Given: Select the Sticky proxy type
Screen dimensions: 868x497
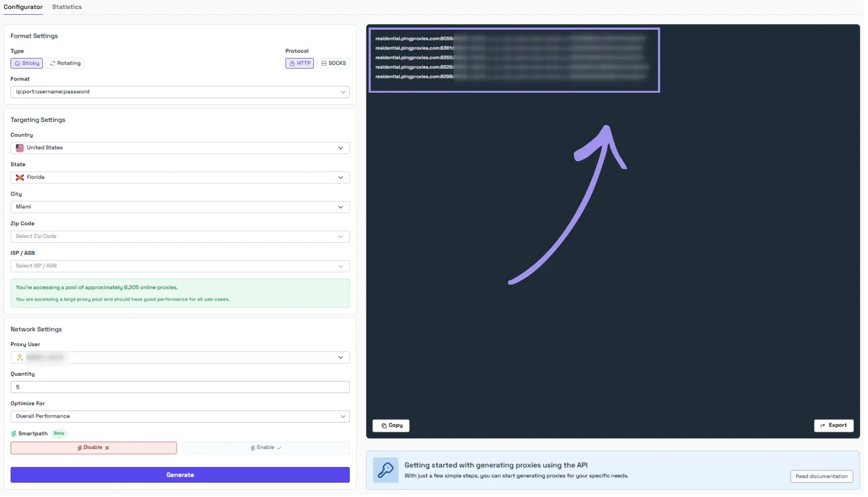Looking at the screenshot, I should click(x=27, y=64).
